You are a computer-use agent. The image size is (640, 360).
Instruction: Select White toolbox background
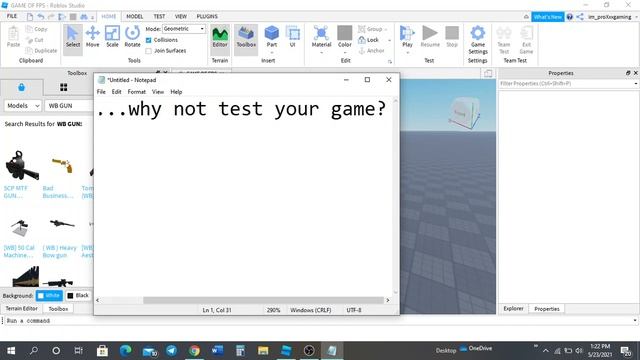point(49,295)
